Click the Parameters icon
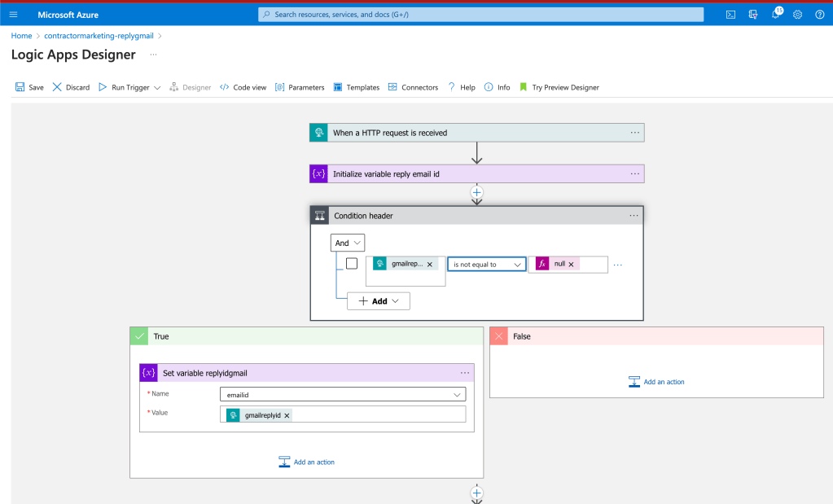This screenshot has height=504, width=833. [x=279, y=87]
